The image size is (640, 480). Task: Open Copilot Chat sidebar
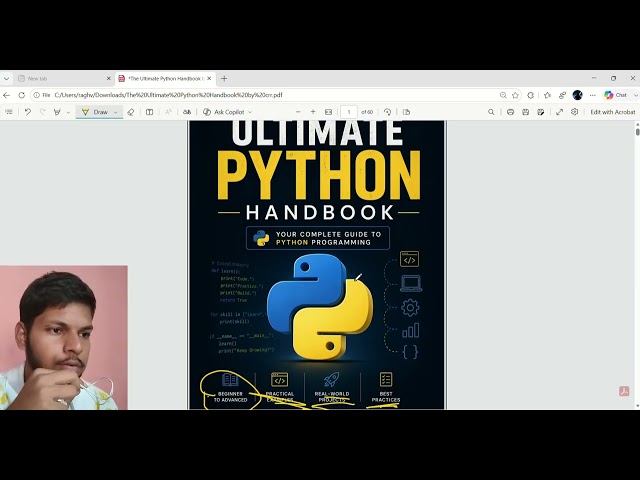coord(616,95)
